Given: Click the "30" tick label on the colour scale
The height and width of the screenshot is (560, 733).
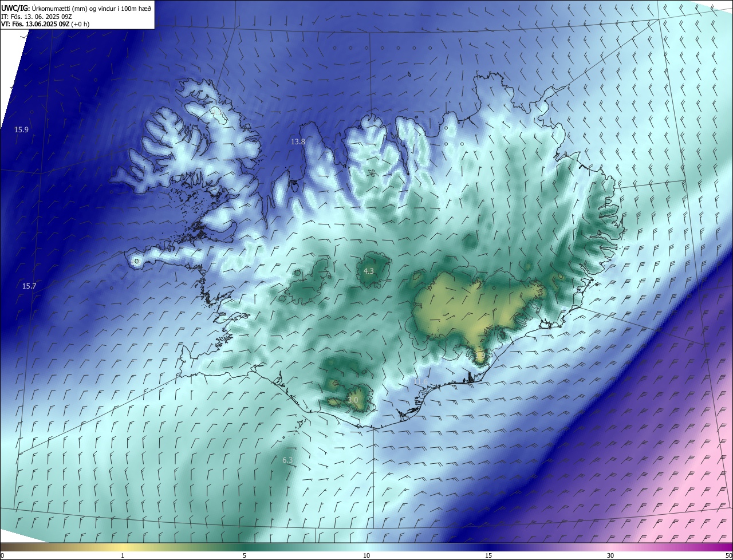Looking at the screenshot, I should [610, 555].
